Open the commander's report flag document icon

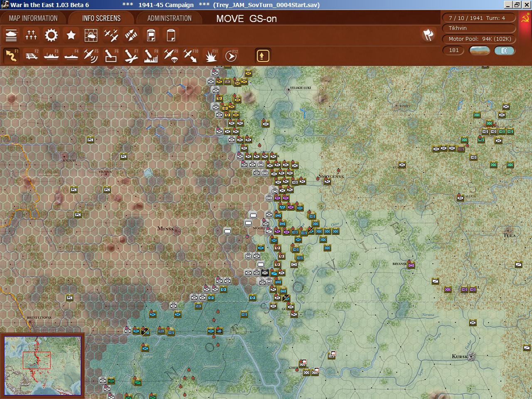(151, 35)
